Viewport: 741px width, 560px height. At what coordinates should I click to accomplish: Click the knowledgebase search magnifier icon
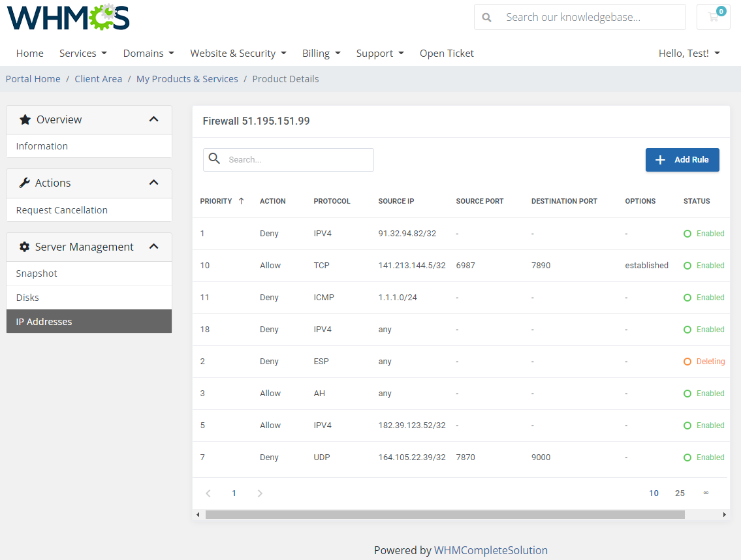pos(487,17)
